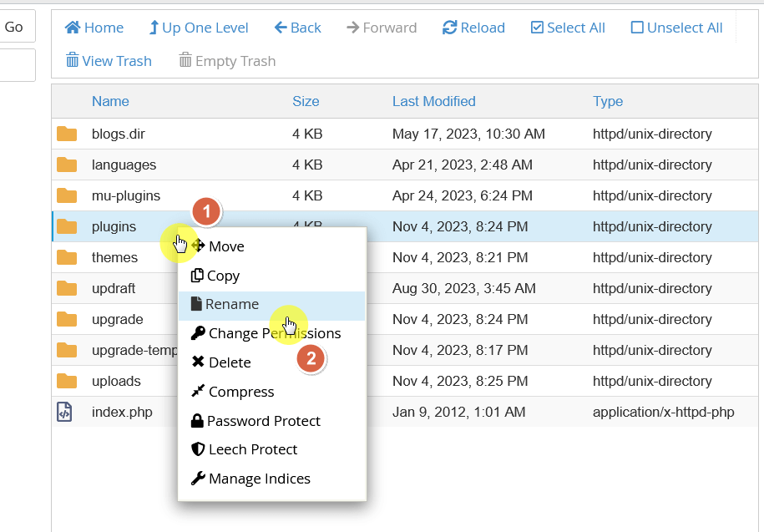Click the mu-plugins folder icon
This screenshot has height=532, width=764.
point(67,195)
